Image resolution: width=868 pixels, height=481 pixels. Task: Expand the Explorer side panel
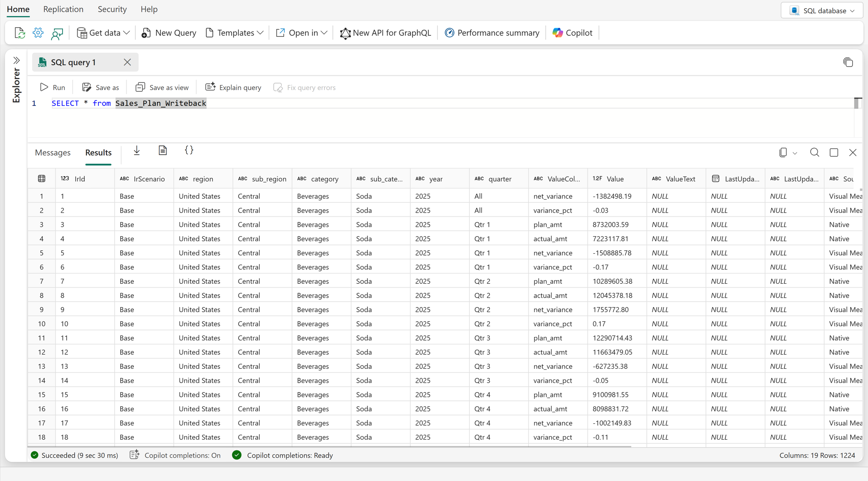pyautogui.click(x=16, y=61)
